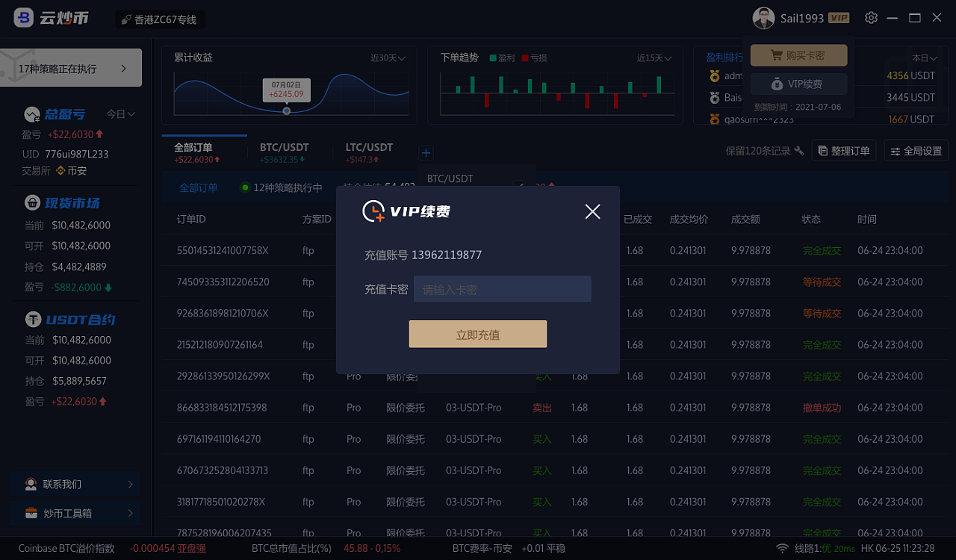Viewport: 956px width, 560px height.
Task: Open the 近30天 range dropdown
Action: (x=388, y=58)
